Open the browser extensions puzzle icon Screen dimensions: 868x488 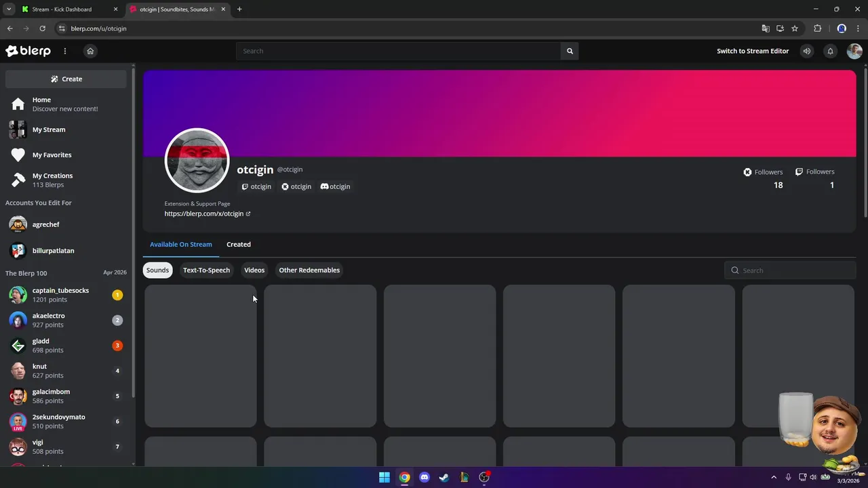click(x=817, y=28)
